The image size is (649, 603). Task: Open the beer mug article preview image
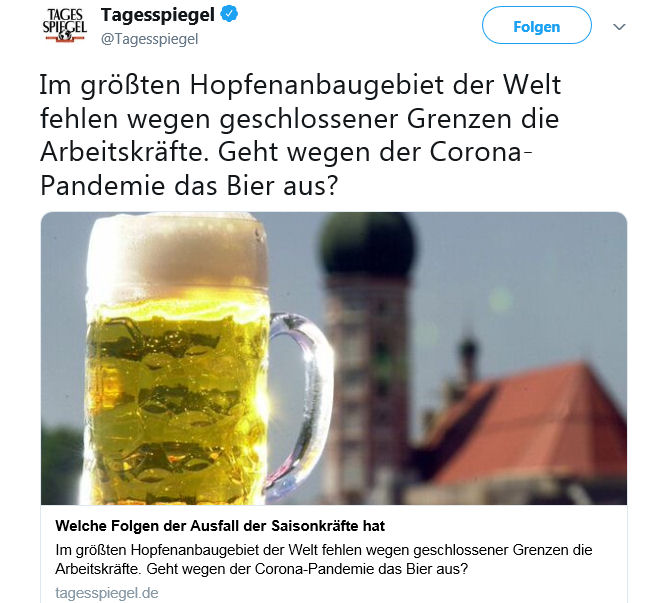(x=334, y=358)
